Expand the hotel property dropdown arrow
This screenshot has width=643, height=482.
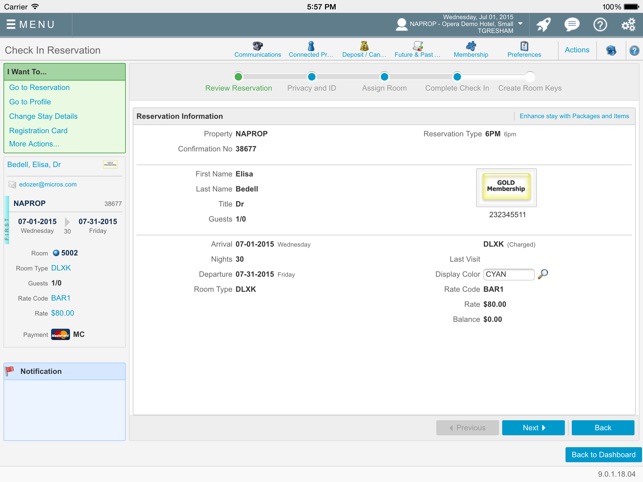[x=520, y=24]
